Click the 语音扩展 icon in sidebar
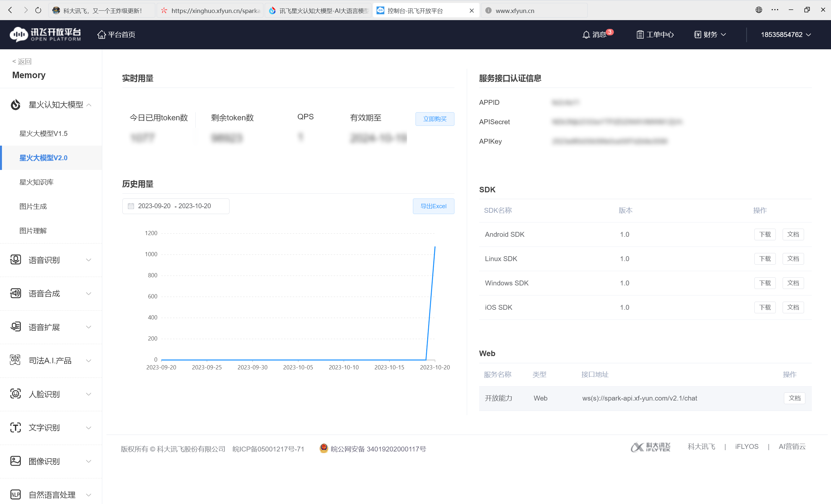The image size is (831, 504). click(x=16, y=327)
